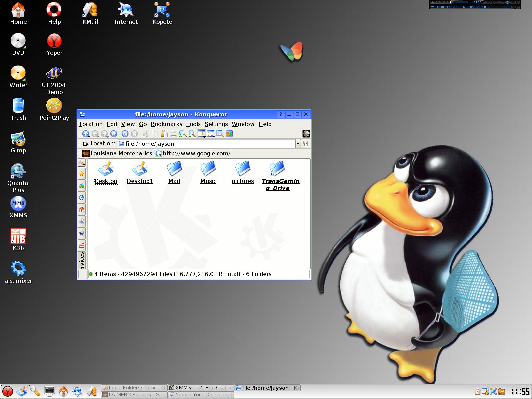Click the Go button beside the location bar
Viewport: 532px width, 399px height.
[306, 144]
